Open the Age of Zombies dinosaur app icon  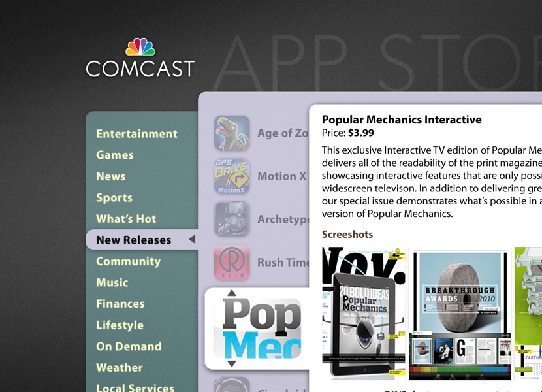[232, 133]
